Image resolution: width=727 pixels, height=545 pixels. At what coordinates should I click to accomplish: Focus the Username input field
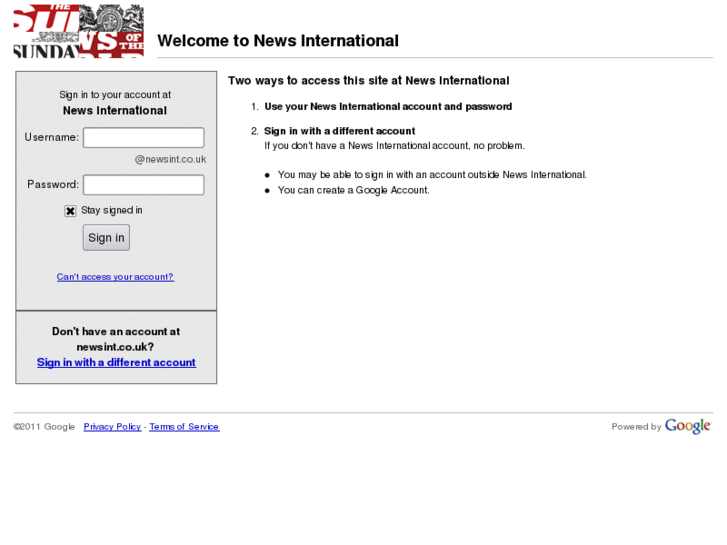(144, 138)
